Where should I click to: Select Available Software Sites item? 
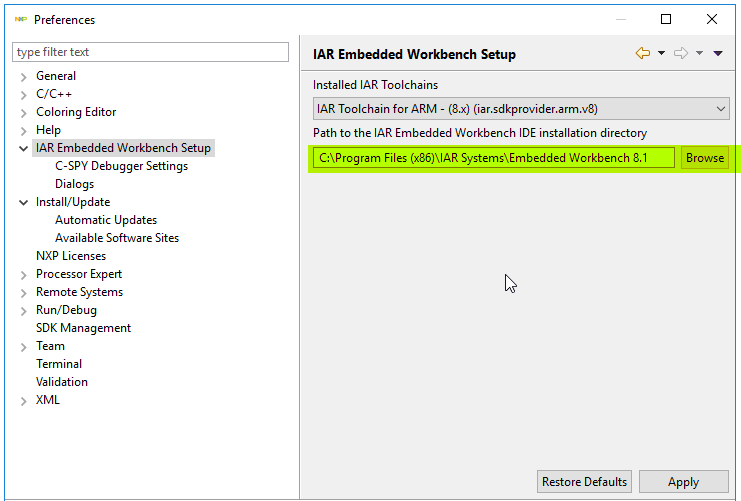tap(117, 238)
